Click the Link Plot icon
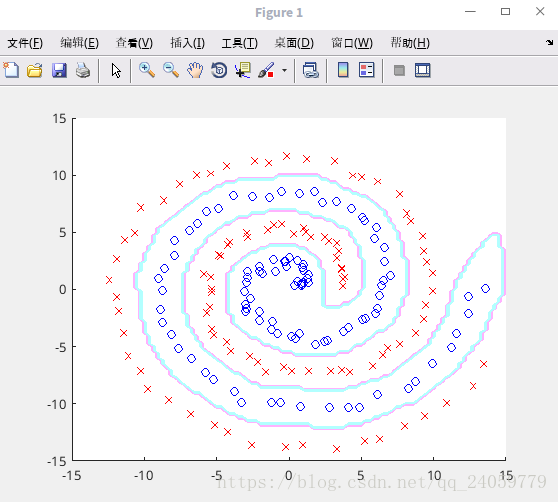Screen dimensions: 558x502 (x=310, y=70)
